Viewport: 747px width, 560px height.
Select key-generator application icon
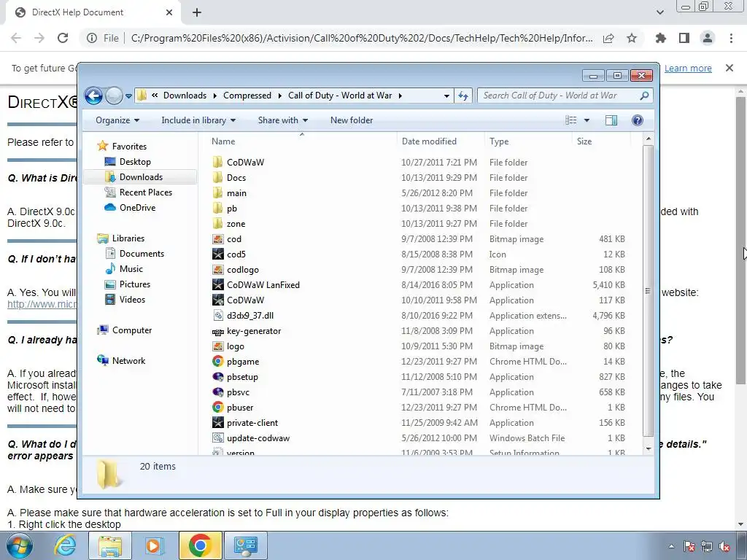[x=217, y=332]
